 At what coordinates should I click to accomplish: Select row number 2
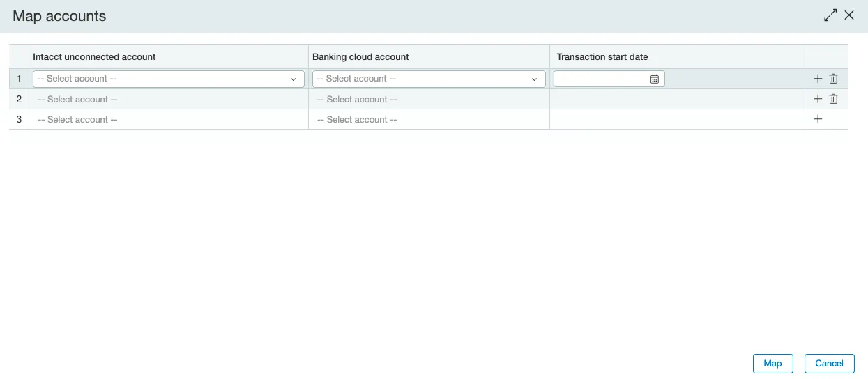click(19, 99)
